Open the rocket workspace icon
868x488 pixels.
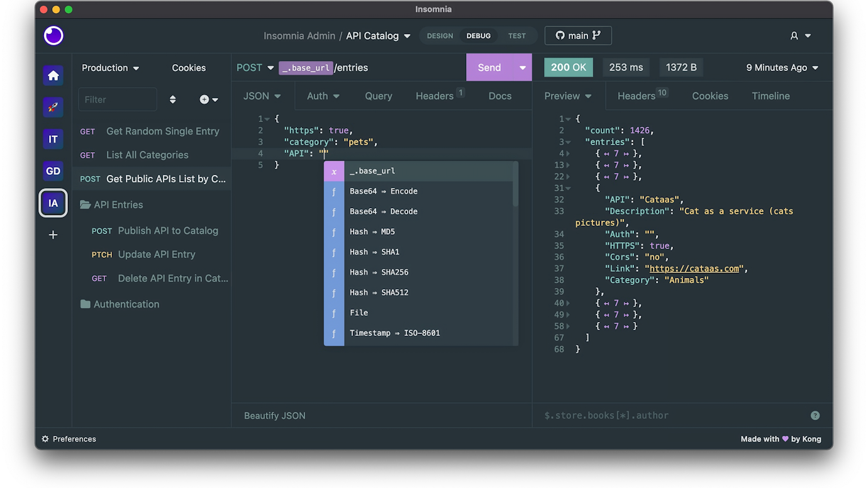53,107
